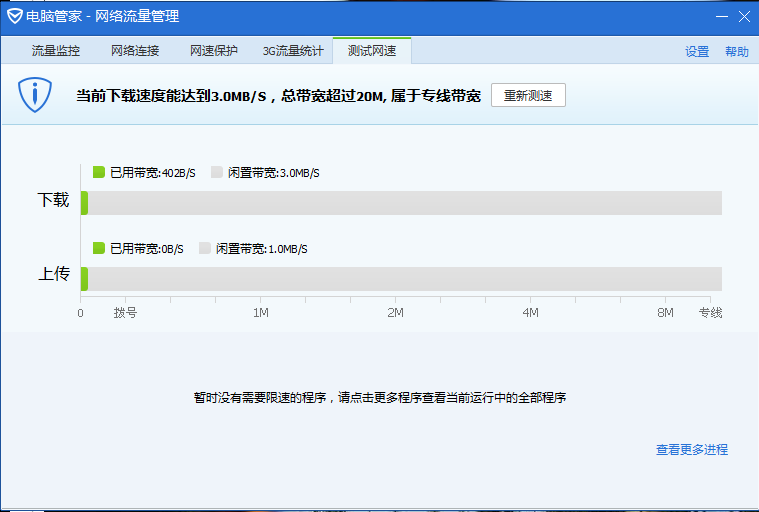Image resolution: width=759 pixels, height=512 pixels.
Task: Click green 已用带宽 swatch for upload
Action: [99, 248]
